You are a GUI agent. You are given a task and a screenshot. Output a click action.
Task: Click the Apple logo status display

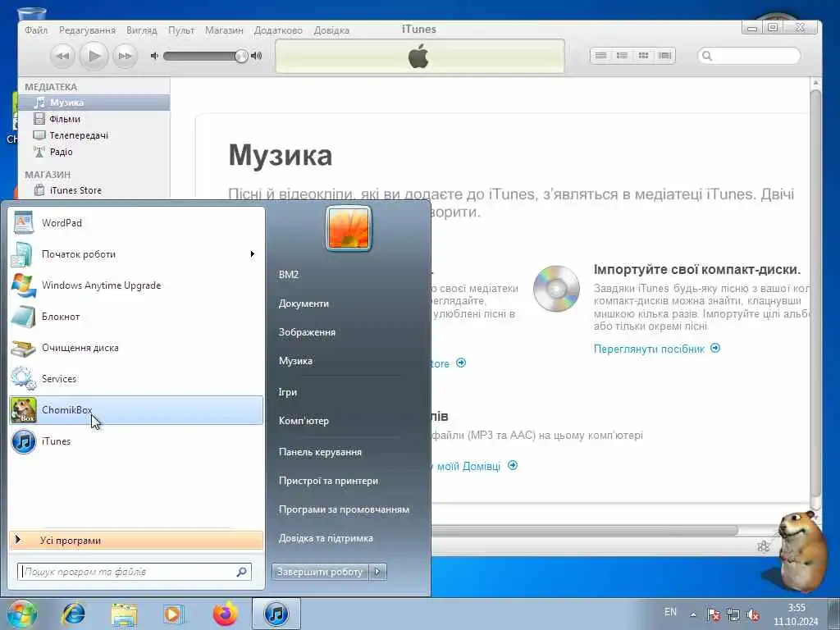[419, 56]
